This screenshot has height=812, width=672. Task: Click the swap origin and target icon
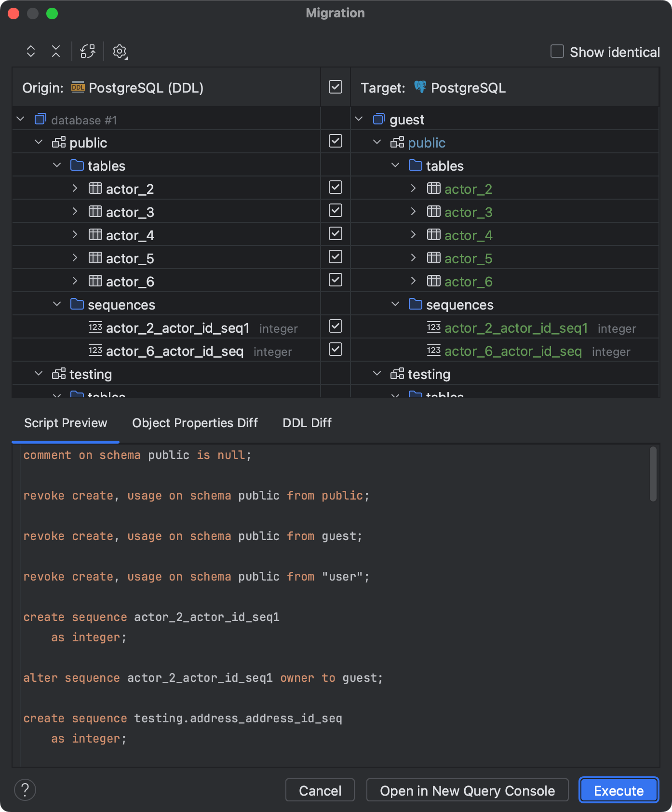[88, 52]
